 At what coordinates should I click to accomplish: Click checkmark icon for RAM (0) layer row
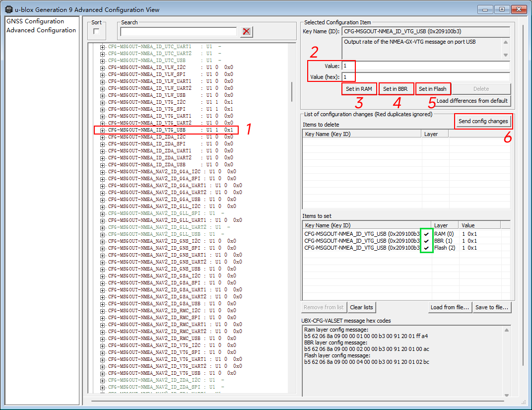pyautogui.click(x=426, y=233)
